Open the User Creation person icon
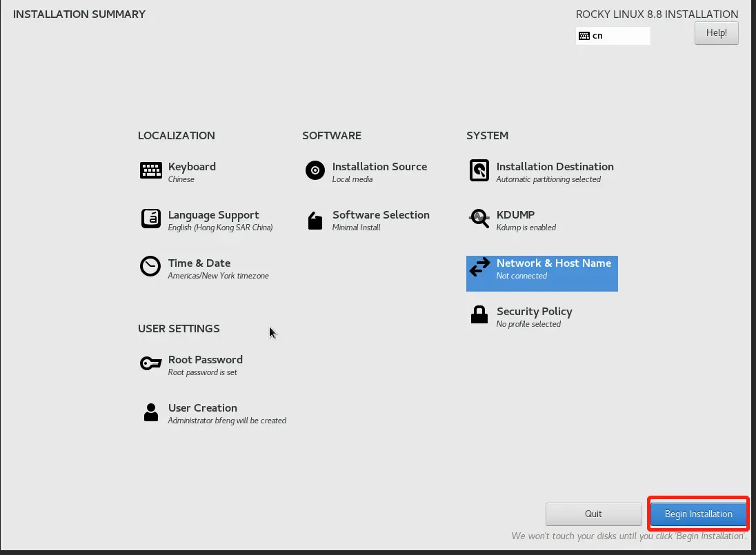Image resolution: width=756 pixels, height=555 pixels. coord(151,412)
